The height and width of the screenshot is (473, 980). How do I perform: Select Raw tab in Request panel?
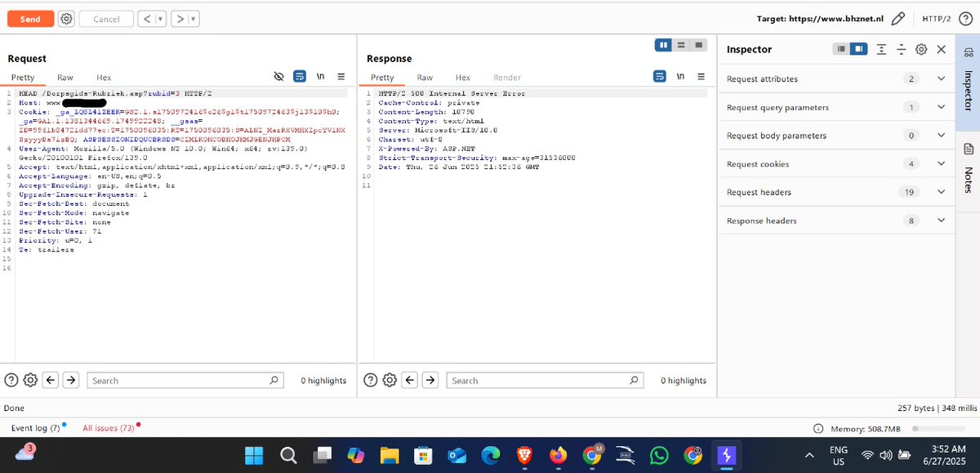tap(65, 78)
